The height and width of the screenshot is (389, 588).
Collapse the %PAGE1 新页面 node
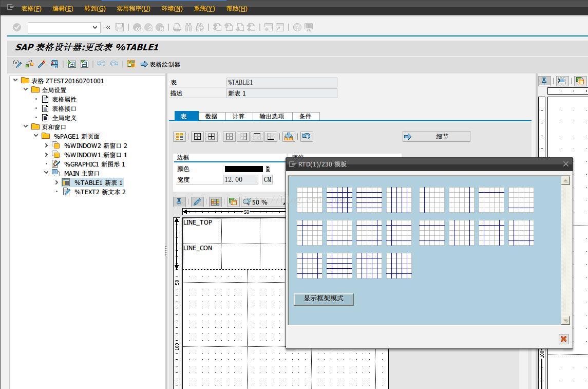pos(36,136)
